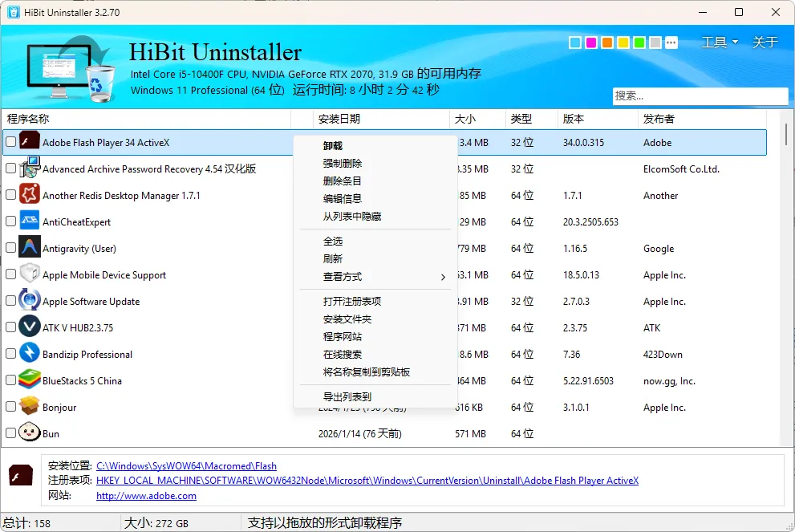
Task: Open the 工具 dropdown menu
Action: pyautogui.click(x=719, y=42)
